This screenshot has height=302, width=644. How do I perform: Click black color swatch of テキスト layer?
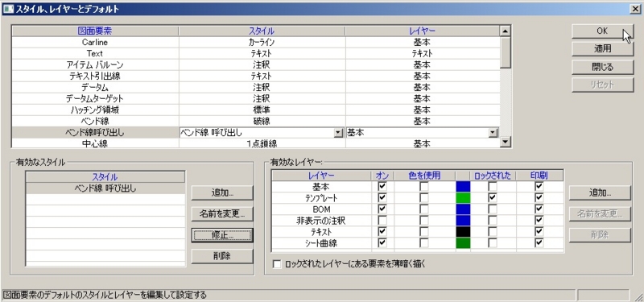pyautogui.click(x=463, y=232)
